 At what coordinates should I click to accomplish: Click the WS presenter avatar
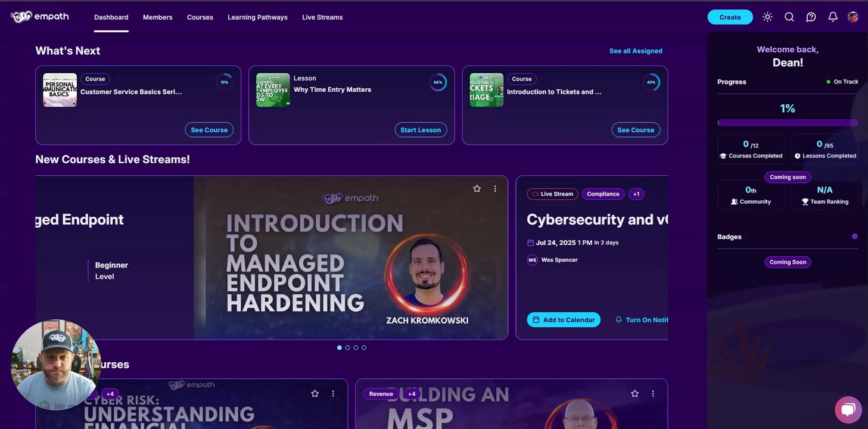[x=533, y=260]
